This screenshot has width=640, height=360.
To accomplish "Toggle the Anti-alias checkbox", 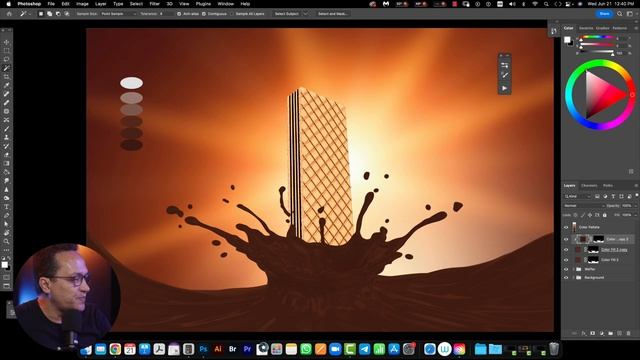I will tap(179, 14).
